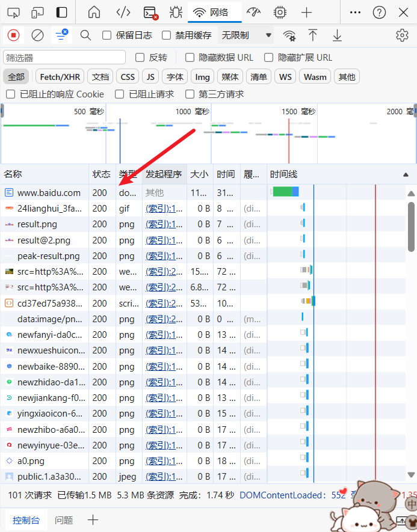417x532 pixels.
Task: Toggle device emulation icon
Action: coord(37,13)
